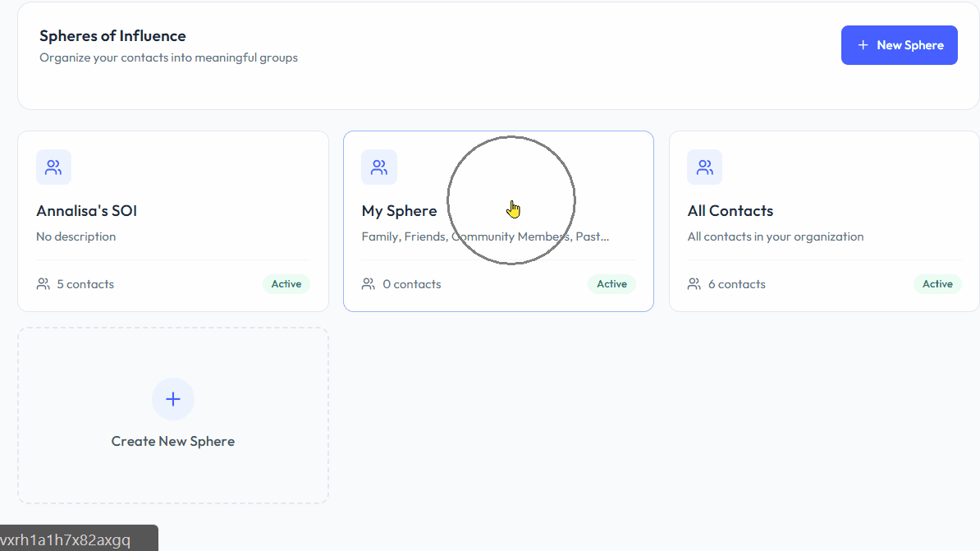Viewport: 980px width, 551px height.
Task: Click the small contacts icon beside 5 contacts
Action: tap(44, 284)
